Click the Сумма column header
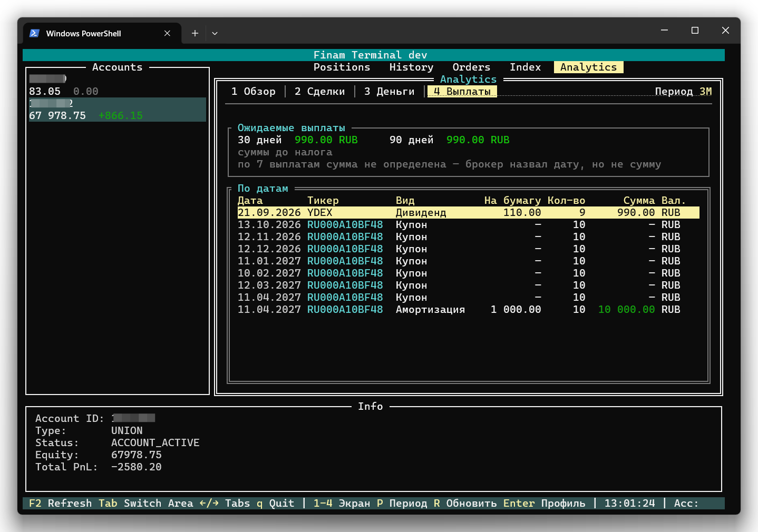Screen dimensions: 758x532 (x=639, y=201)
